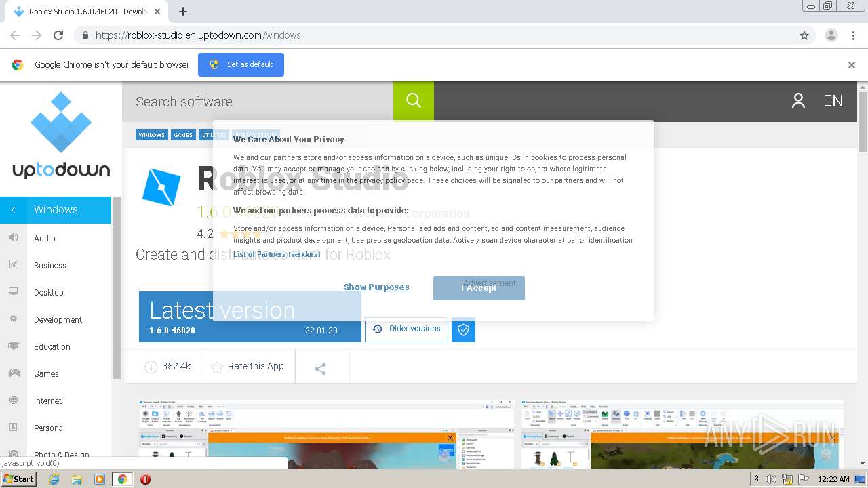Click the Latest version download banner

tap(250, 317)
